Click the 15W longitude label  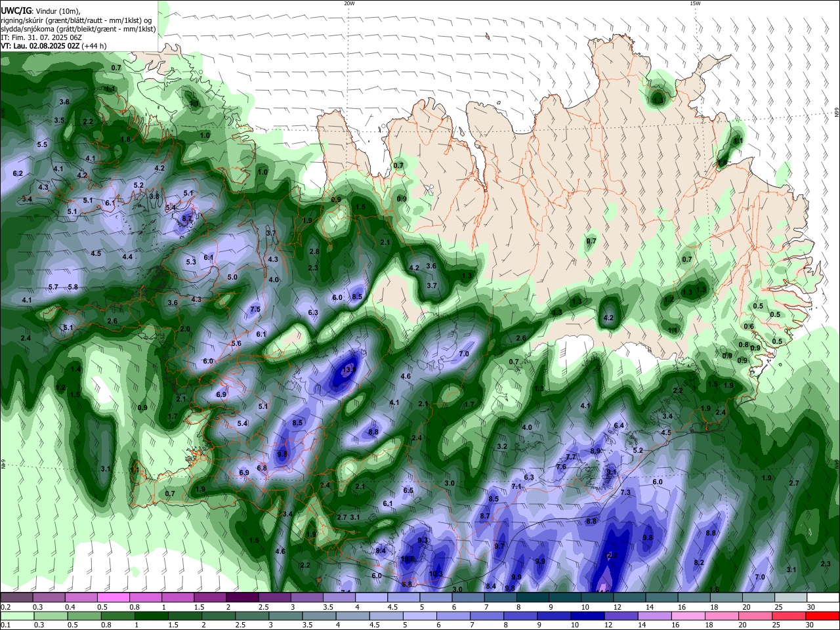click(x=695, y=3)
